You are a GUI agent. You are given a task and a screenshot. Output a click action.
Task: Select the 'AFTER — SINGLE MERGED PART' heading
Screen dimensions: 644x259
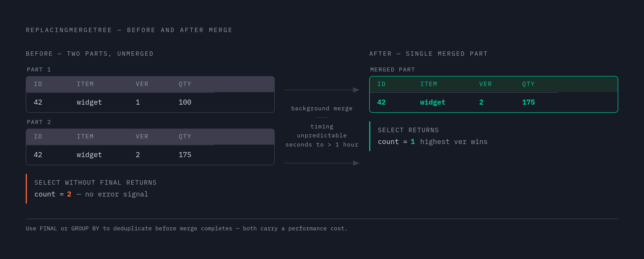point(428,54)
